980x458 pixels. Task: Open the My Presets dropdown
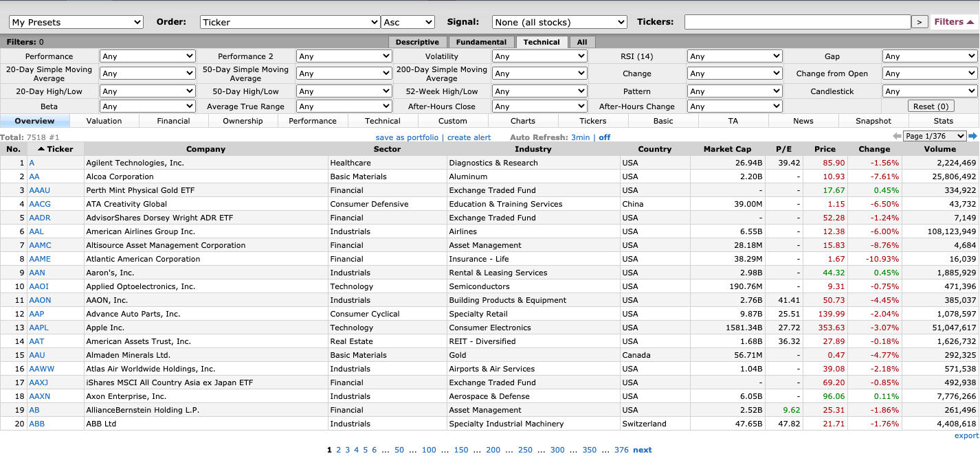[76, 22]
